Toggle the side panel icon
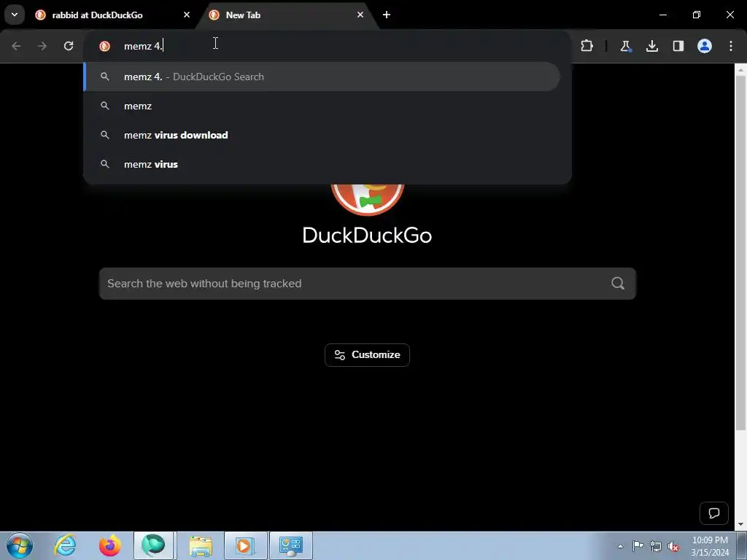 [x=678, y=46]
